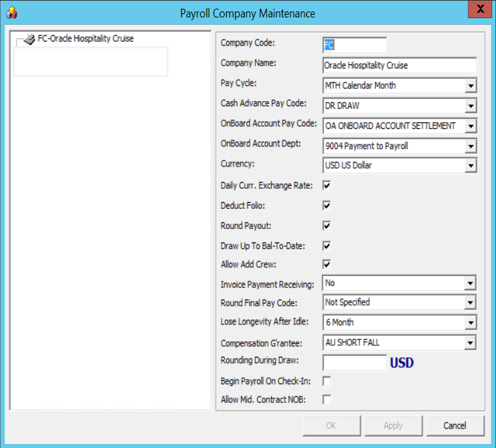Open the Invoice Payment Receiving dropdown

(470, 283)
